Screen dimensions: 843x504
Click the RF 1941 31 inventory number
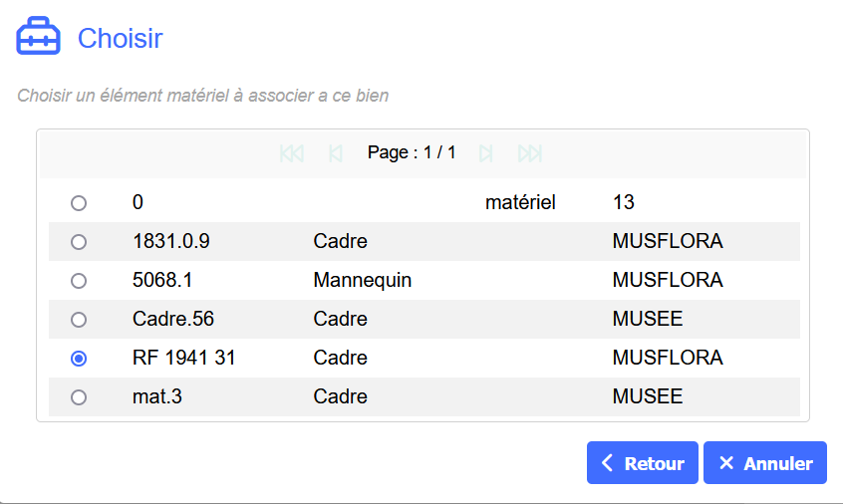point(183,359)
